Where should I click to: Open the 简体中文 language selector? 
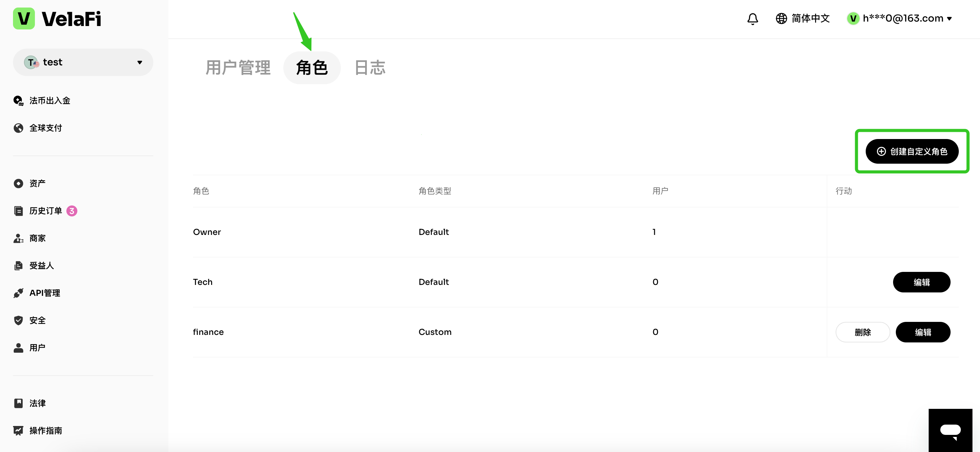coord(803,18)
